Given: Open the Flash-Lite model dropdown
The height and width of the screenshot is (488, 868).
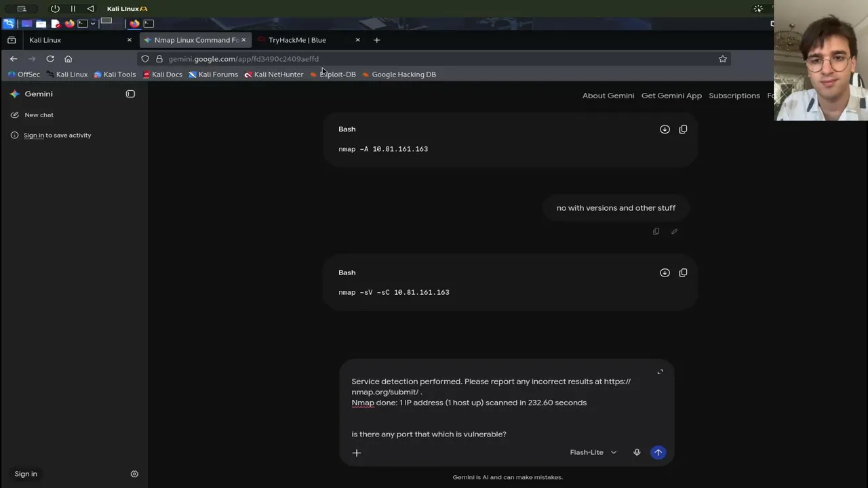Looking at the screenshot, I should (x=593, y=453).
